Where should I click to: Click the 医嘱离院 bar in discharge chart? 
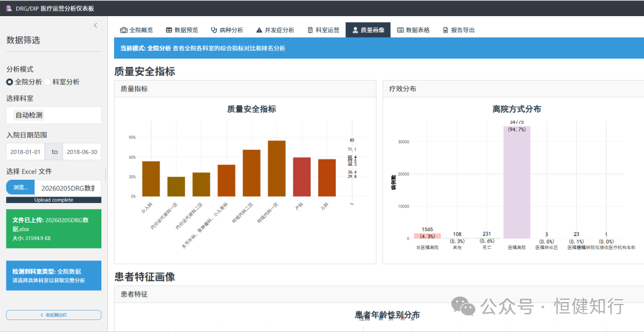pos(516,182)
